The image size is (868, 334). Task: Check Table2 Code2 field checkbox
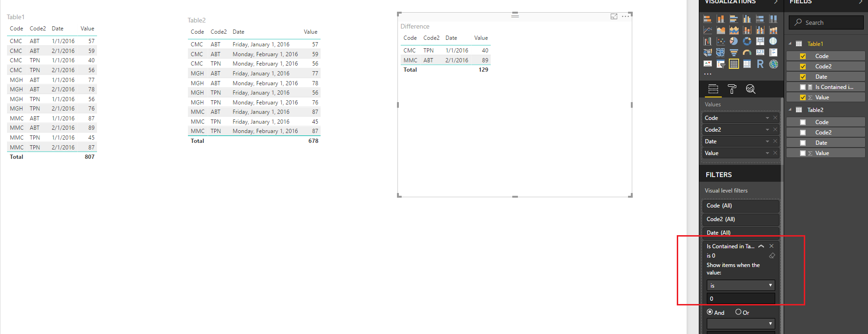pyautogui.click(x=803, y=133)
